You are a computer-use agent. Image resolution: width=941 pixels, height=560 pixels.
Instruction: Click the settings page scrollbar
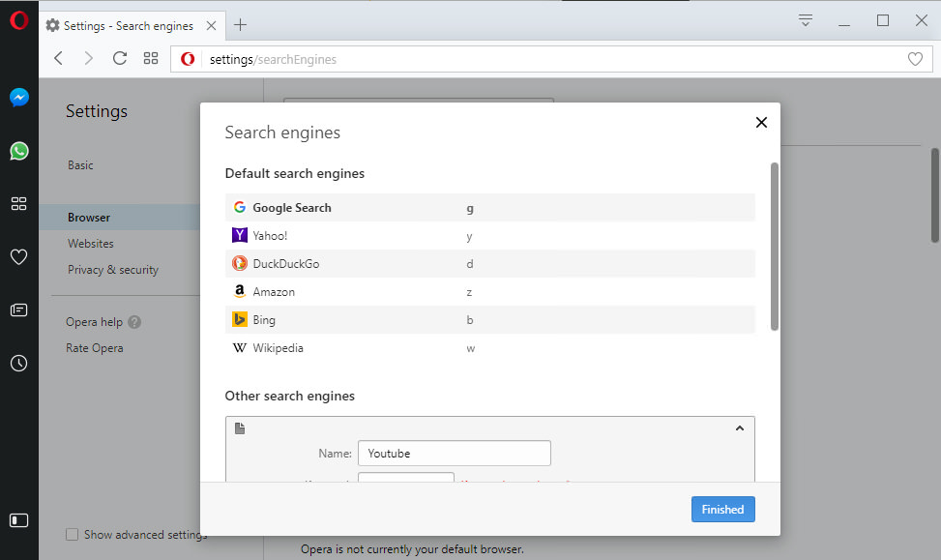point(935,195)
